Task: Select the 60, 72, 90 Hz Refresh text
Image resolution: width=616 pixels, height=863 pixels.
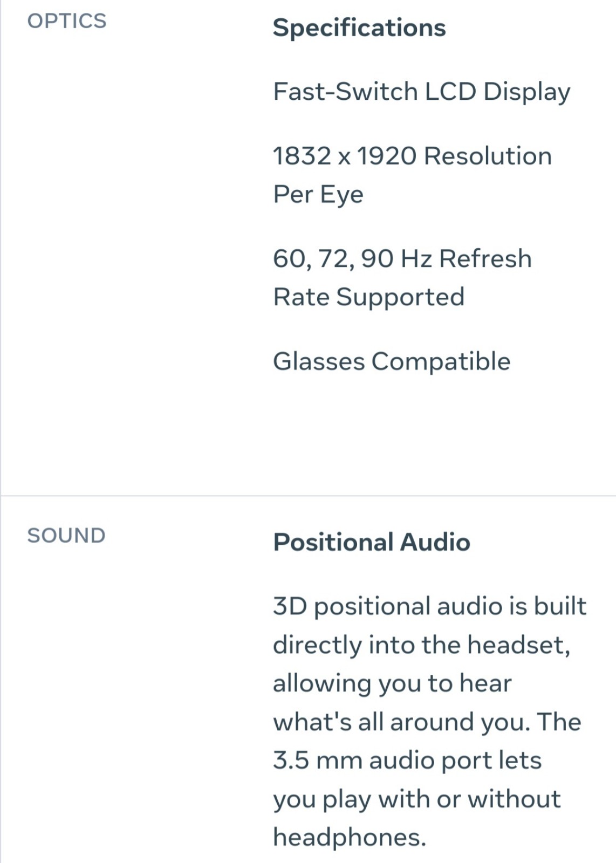Action: coord(402,258)
